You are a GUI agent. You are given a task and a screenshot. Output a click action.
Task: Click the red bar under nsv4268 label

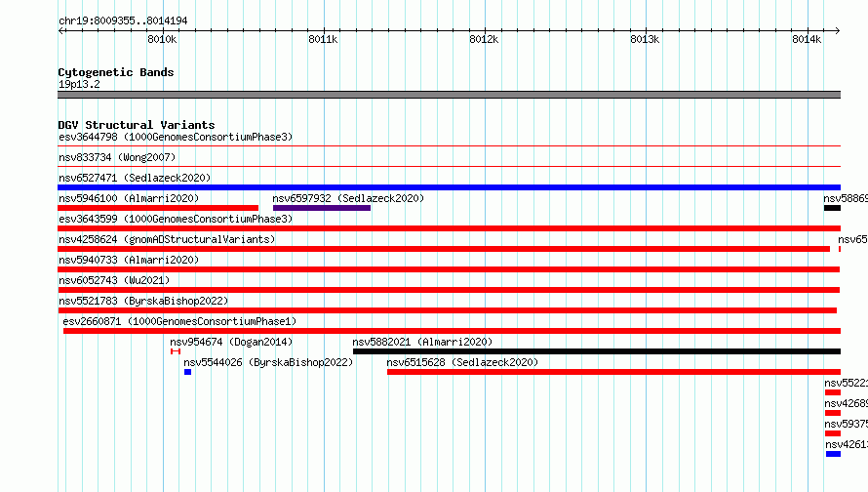tap(833, 413)
